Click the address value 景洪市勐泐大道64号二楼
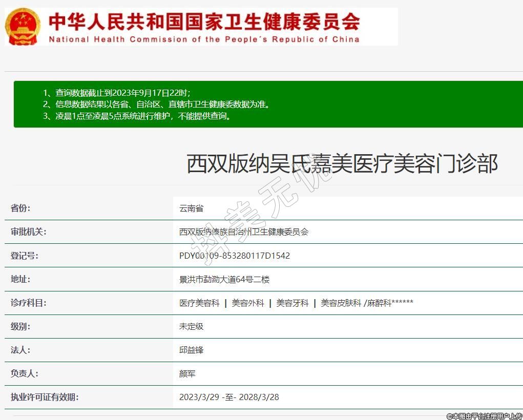 pos(224,279)
